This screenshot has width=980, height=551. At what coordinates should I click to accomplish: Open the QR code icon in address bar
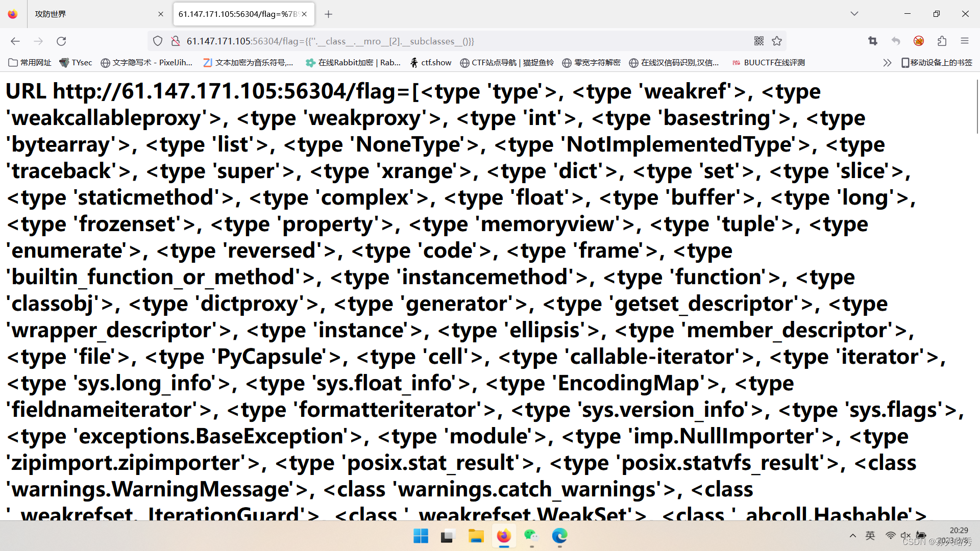(759, 41)
